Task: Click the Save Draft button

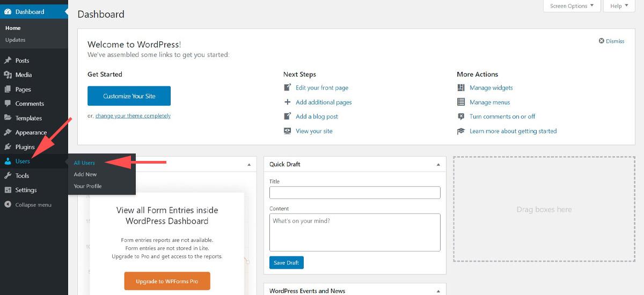Action: (287, 262)
